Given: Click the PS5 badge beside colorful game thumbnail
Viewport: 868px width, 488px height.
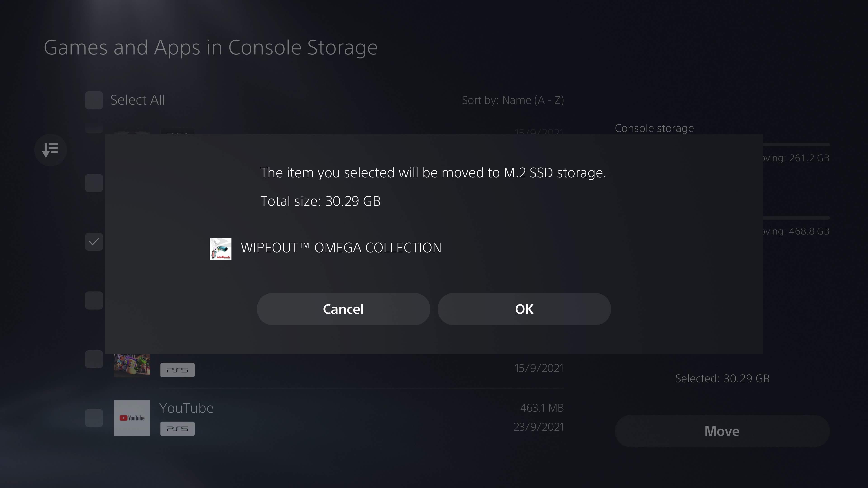Looking at the screenshot, I should [x=177, y=370].
